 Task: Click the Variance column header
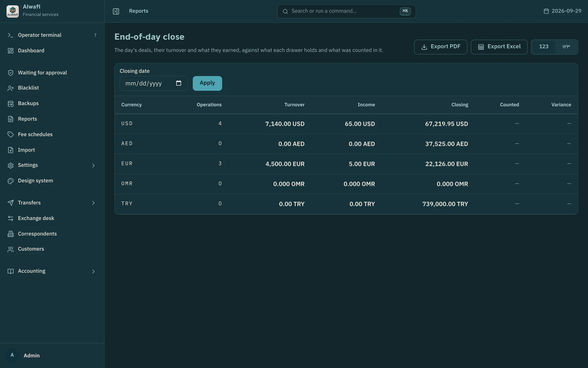561,105
